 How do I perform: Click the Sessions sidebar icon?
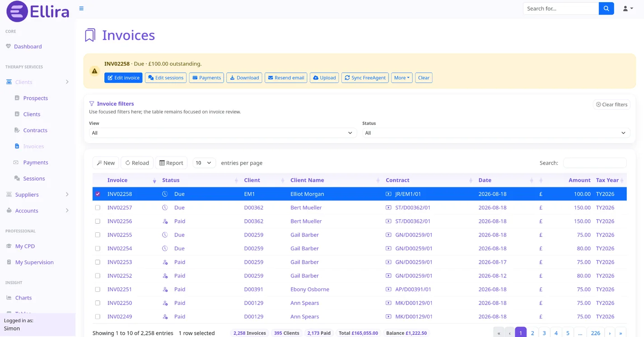coord(17,178)
